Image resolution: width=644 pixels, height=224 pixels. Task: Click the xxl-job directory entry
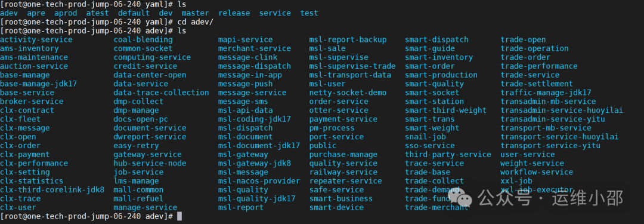click(516, 181)
